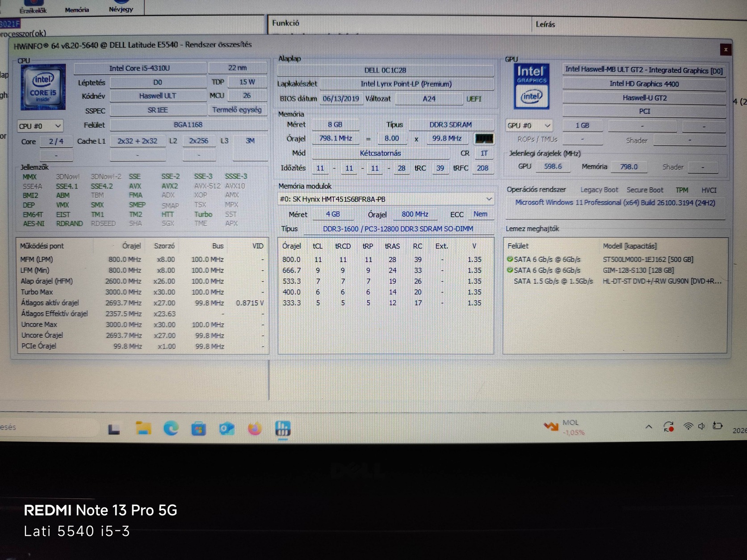Click the GIM-128-S130 drive model
Viewport: 747px width, 560px height.
click(638, 270)
